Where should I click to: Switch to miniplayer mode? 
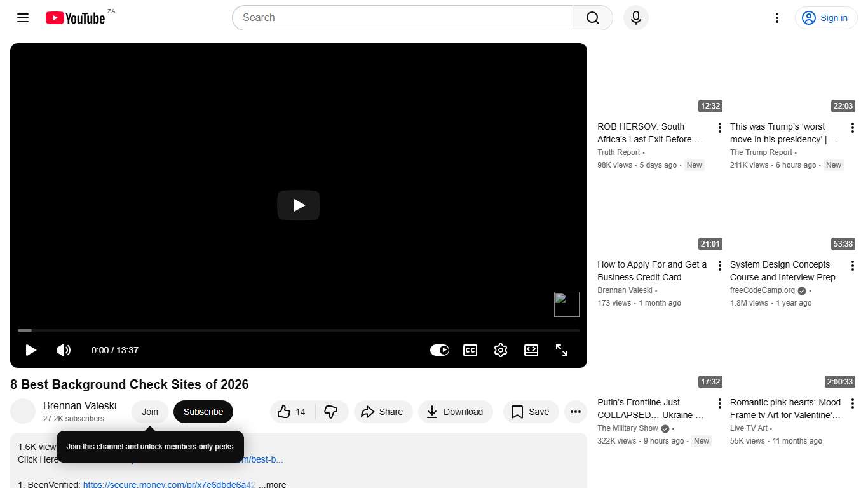click(531, 350)
